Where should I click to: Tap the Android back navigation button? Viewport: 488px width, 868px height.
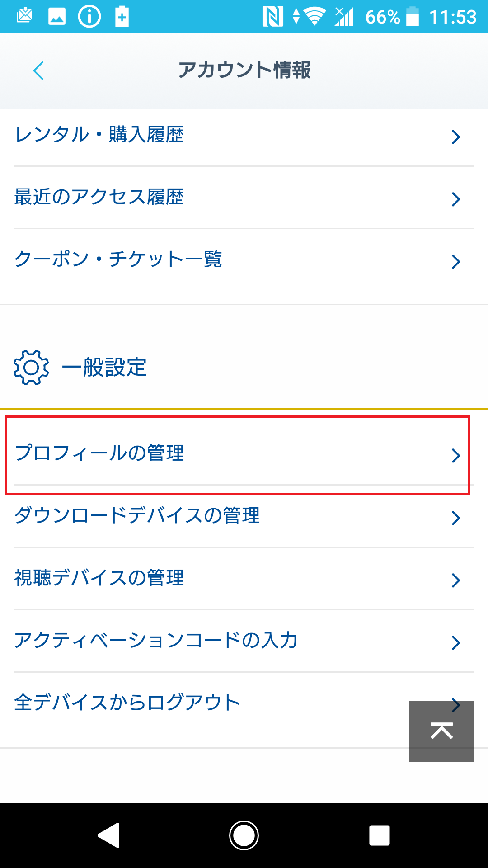tap(109, 835)
